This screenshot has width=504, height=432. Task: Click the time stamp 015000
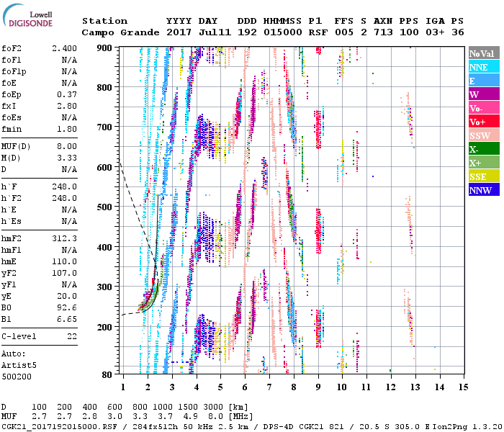283,32
